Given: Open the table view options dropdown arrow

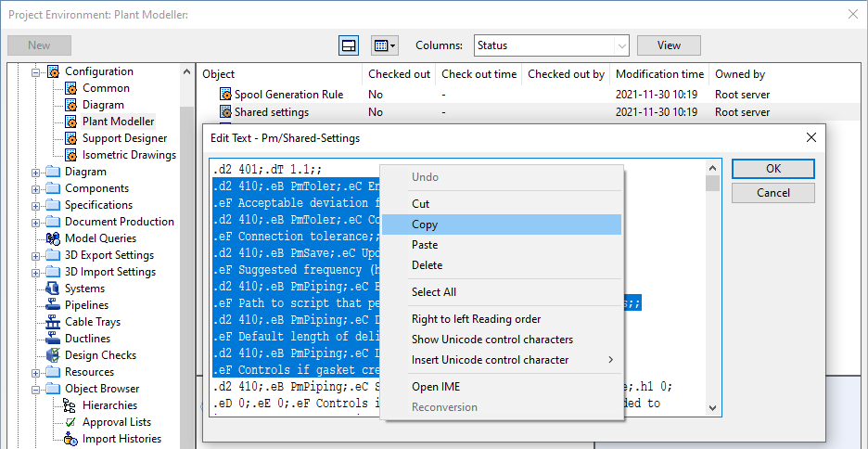Looking at the screenshot, I should click(x=393, y=45).
